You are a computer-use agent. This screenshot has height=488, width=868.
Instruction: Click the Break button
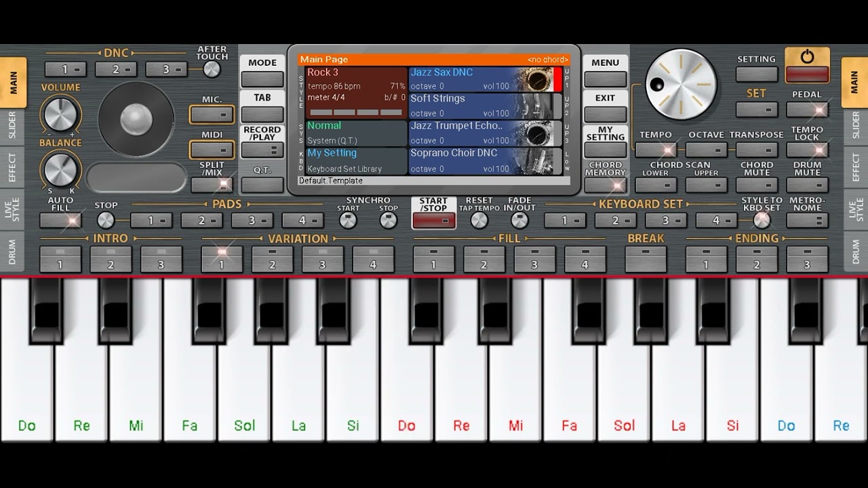pos(646,259)
